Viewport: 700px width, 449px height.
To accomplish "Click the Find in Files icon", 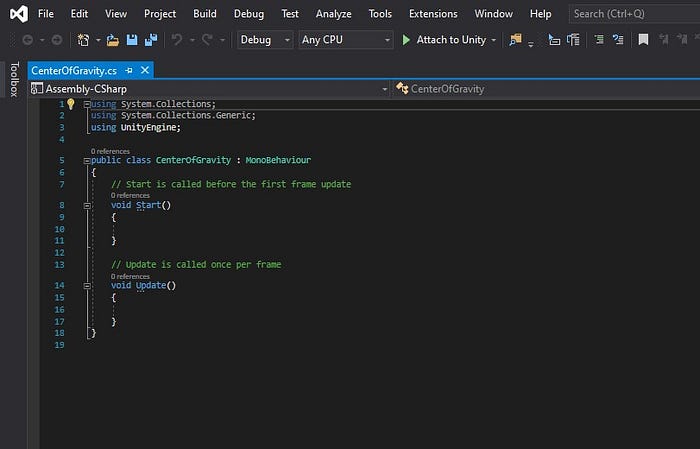I will tap(516, 40).
